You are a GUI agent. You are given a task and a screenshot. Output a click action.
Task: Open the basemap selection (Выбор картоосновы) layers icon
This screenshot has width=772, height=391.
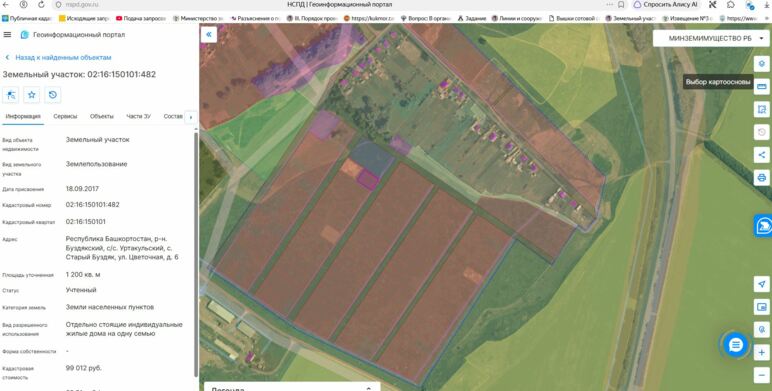point(762,64)
